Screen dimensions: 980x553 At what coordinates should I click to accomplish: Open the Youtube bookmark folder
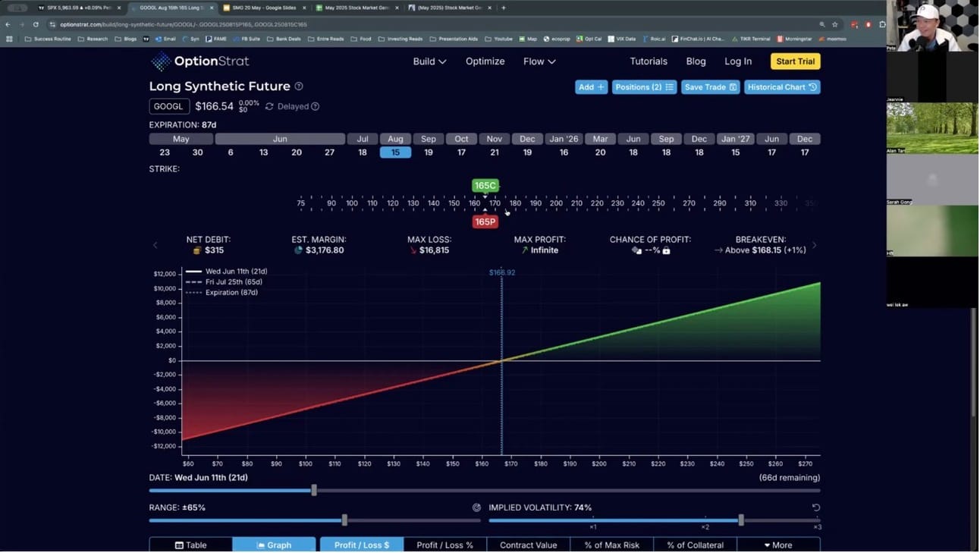[498, 39]
